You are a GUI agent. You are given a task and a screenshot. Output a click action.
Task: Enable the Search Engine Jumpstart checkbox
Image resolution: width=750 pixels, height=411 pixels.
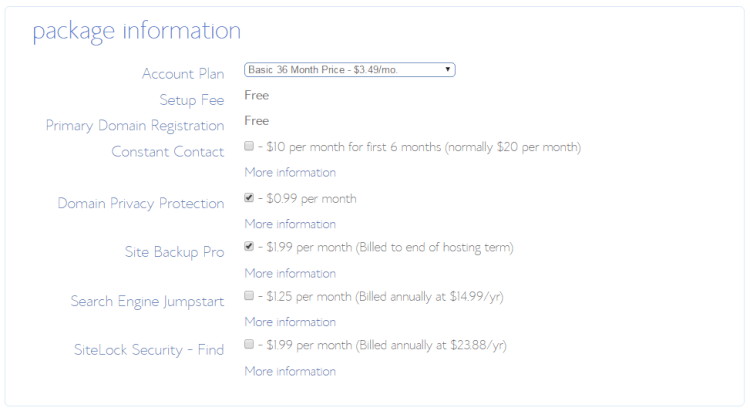tap(249, 295)
